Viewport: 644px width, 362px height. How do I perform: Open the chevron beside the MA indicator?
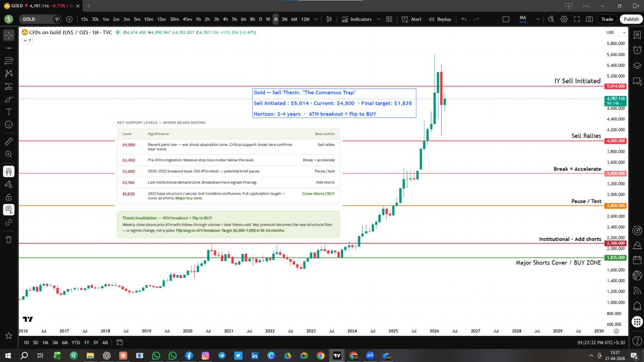click(x=538, y=19)
